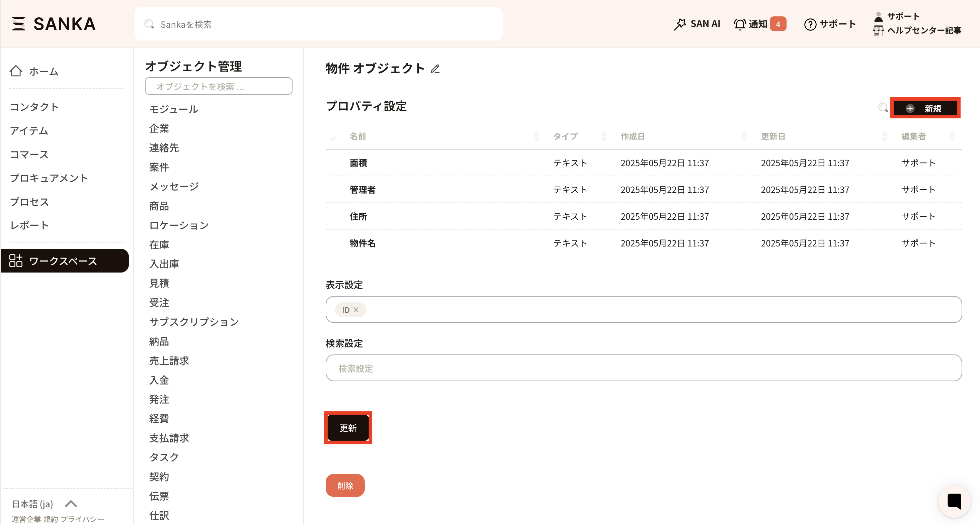Viewport: 980px width, 525px height.
Task: Open the hamburger menu beside SANKA logo
Action: [x=18, y=23]
